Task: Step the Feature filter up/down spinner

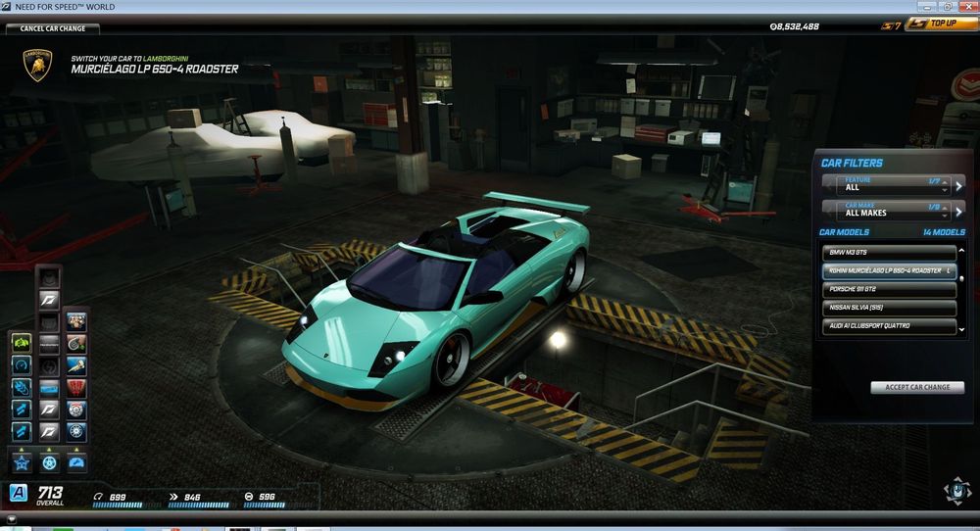Action: point(945,185)
